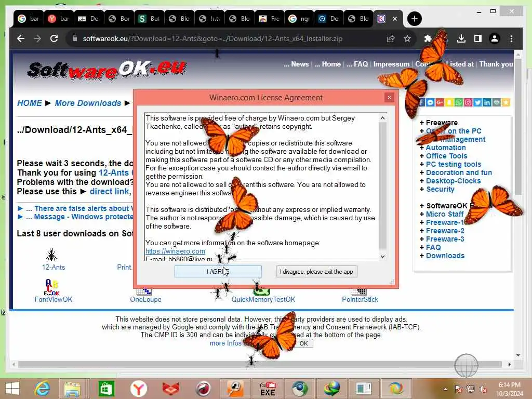
Task: Switch to the first 'bar' Google tab
Action: [29, 19]
